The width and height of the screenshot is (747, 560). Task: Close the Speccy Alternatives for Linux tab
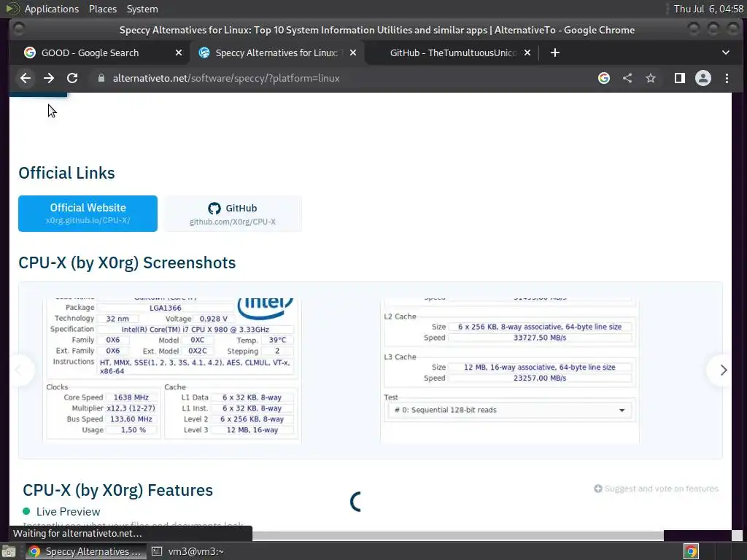pos(353,52)
